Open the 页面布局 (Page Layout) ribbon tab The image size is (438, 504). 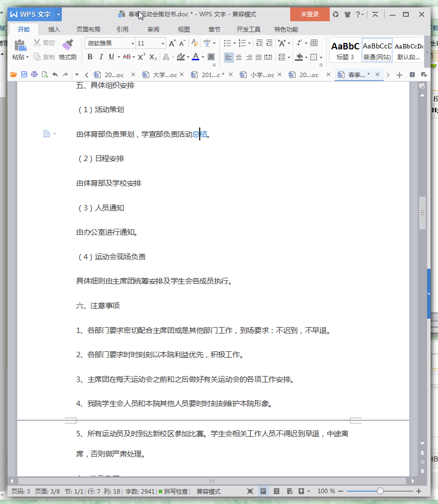coord(88,30)
